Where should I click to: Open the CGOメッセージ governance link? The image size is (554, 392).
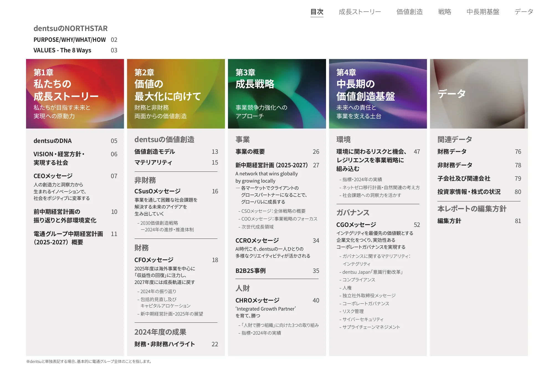pyautogui.click(x=356, y=225)
